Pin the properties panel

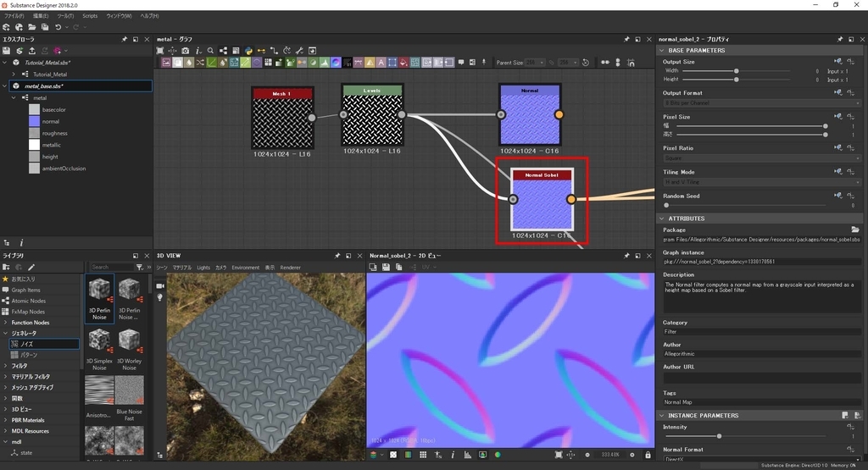point(840,39)
